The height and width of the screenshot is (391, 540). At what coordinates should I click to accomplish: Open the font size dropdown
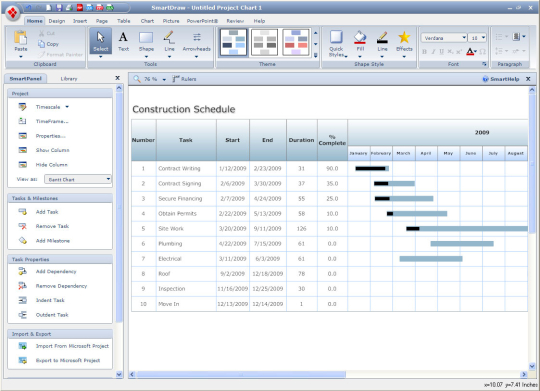point(484,38)
